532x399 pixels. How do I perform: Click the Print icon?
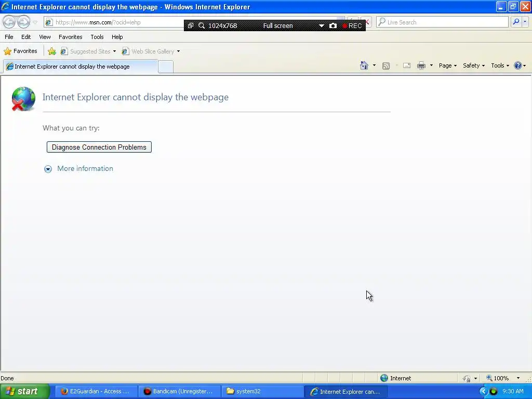click(x=421, y=65)
